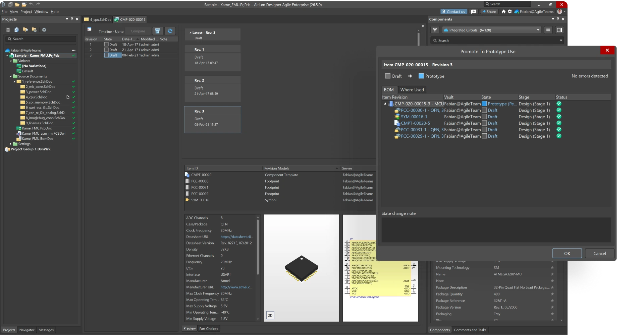Viewport: 644px width, 335px height.
Task: Collapse the Latest - Rev. 3 timeline header
Action: [191, 33]
